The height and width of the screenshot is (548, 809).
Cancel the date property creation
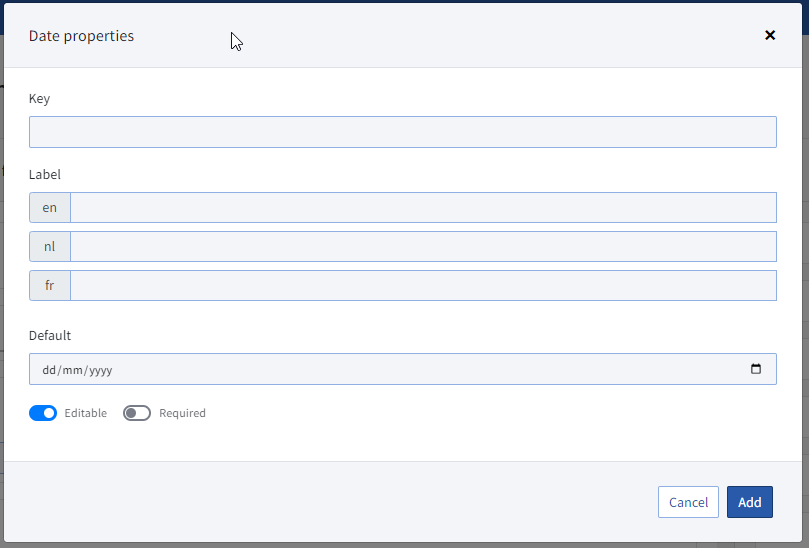(x=688, y=502)
